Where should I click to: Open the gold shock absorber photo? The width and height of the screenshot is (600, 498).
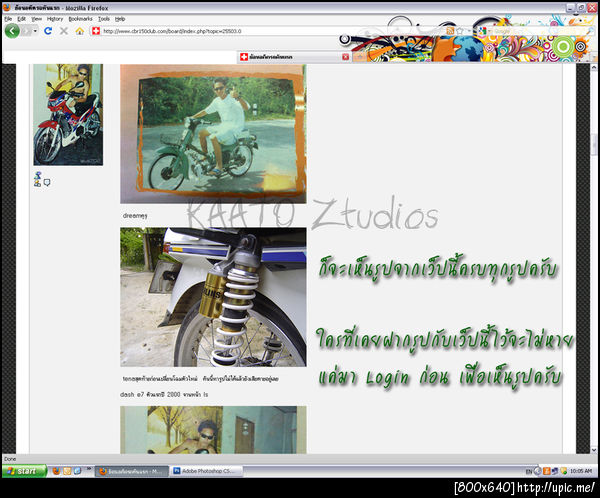click(x=213, y=297)
